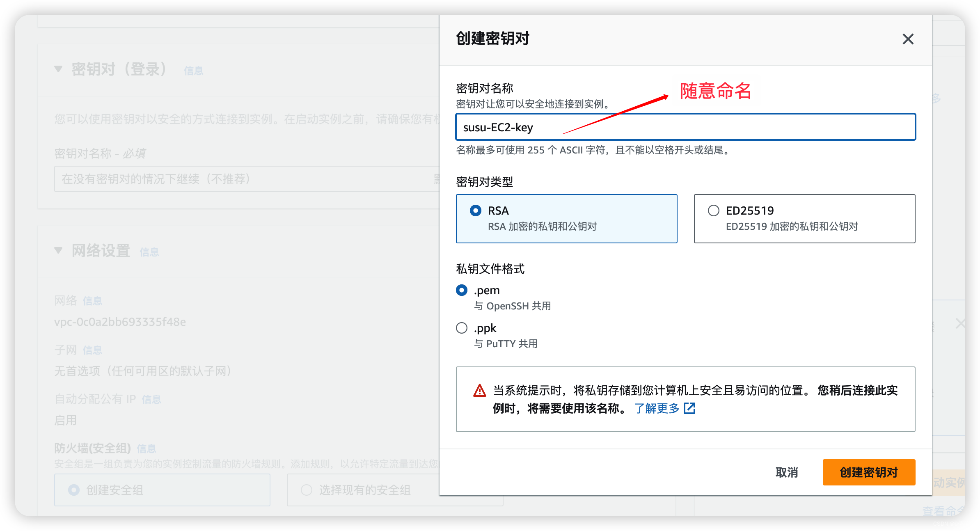This screenshot has width=980, height=531.
Task: Collapse the 密钥对（登录）section triangle
Action: click(58, 69)
